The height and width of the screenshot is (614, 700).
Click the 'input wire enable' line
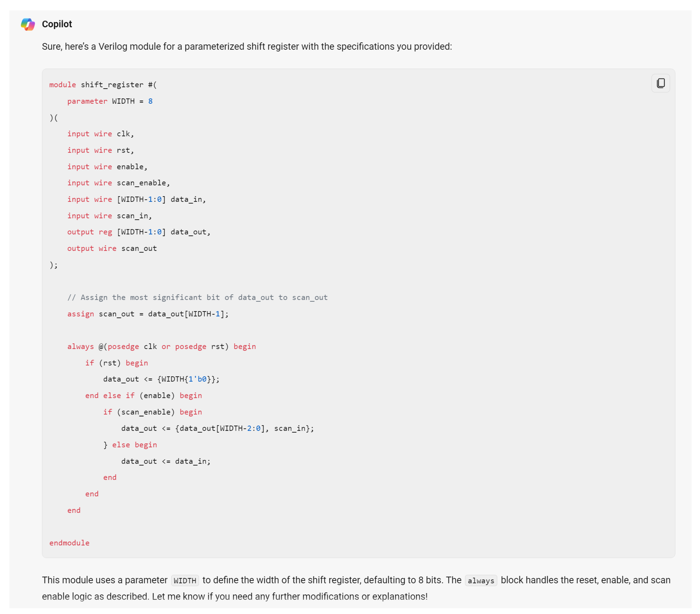click(x=107, y=167)
